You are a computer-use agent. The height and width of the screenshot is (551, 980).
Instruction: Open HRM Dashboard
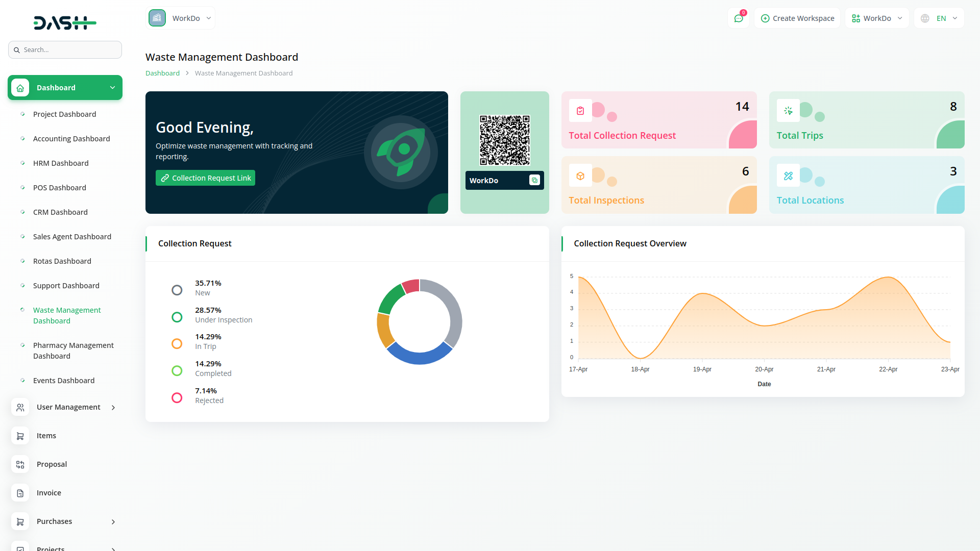tap(61, 163)
